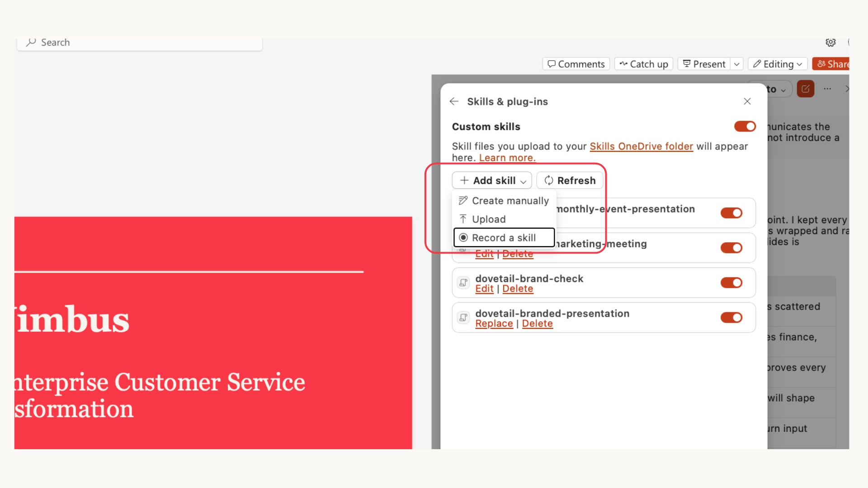
Task: Replace the dovetail-branded-presentation skill
Action: pos(494,324)
